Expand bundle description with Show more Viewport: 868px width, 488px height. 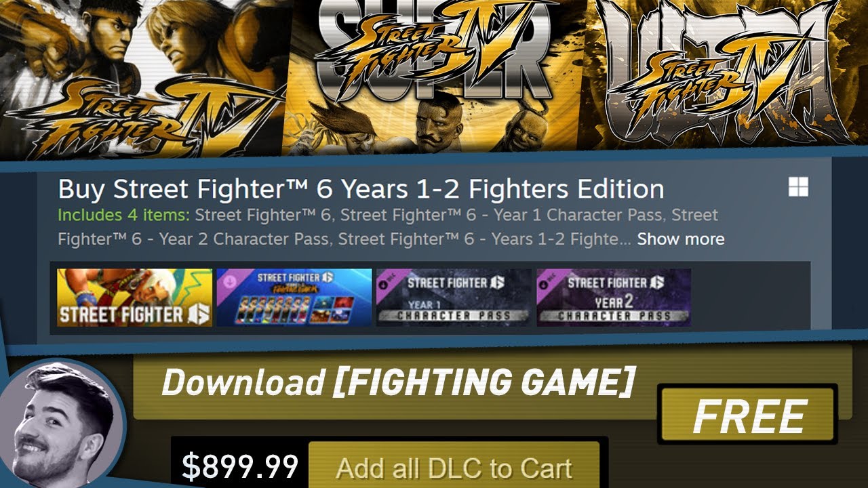680,239
